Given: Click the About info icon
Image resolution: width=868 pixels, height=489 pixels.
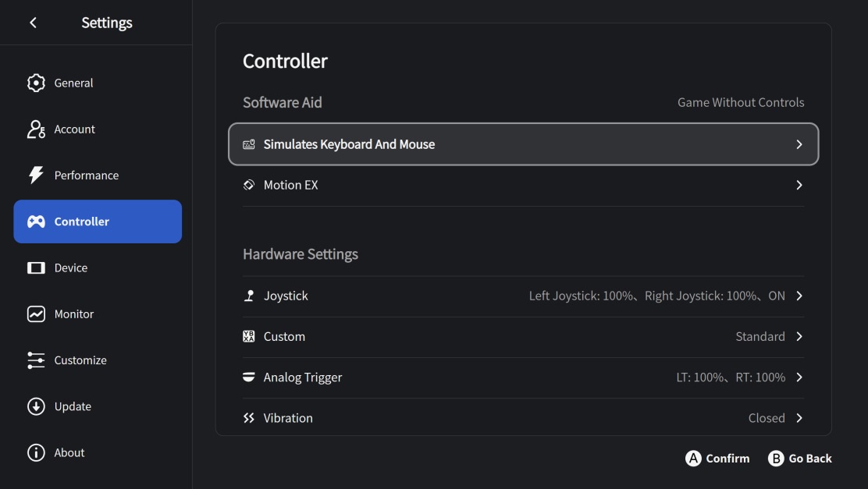Looking at the screenshot, I should coord(36,453).
